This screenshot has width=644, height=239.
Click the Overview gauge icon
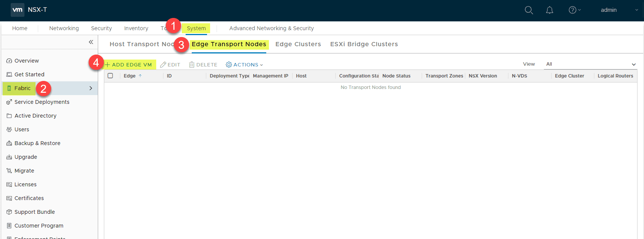coord(9,61)
